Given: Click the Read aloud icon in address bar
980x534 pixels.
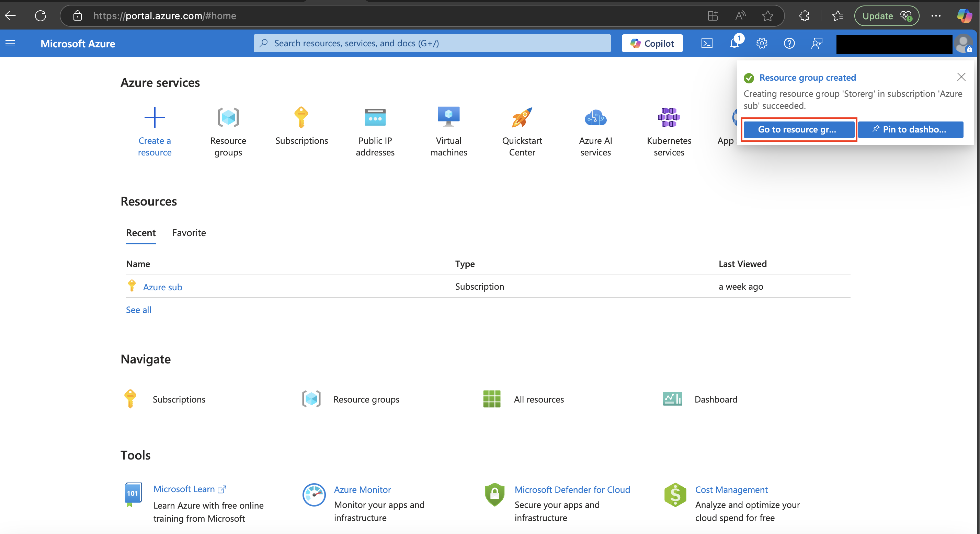Looking at the screenshot, I should point(740,15).
